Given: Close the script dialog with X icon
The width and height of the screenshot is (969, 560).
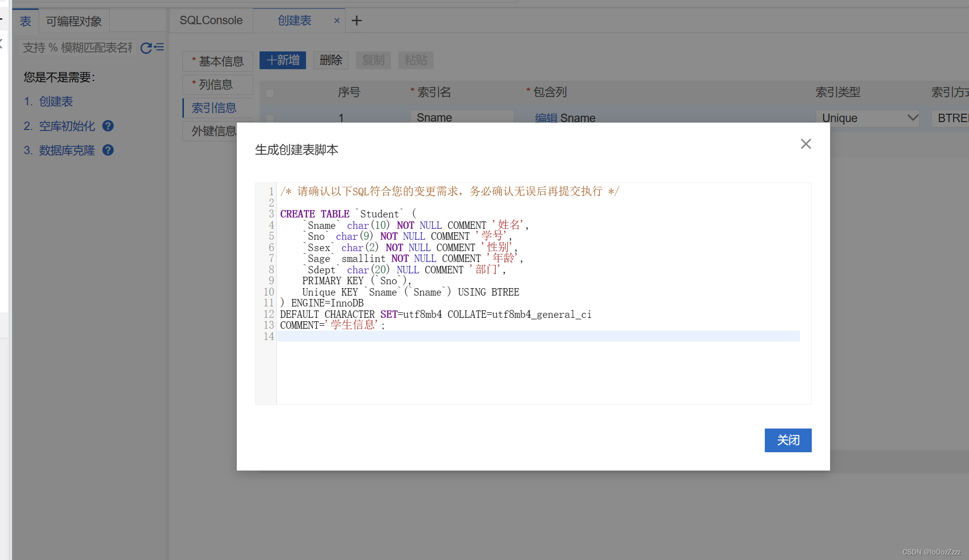Looking at the screenshot, I should pos(805,144).
